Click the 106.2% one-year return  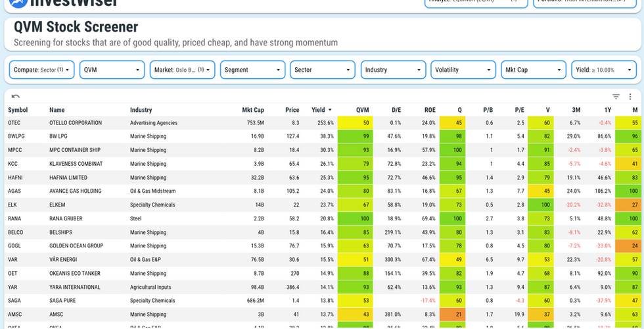(x=603, y=191)
